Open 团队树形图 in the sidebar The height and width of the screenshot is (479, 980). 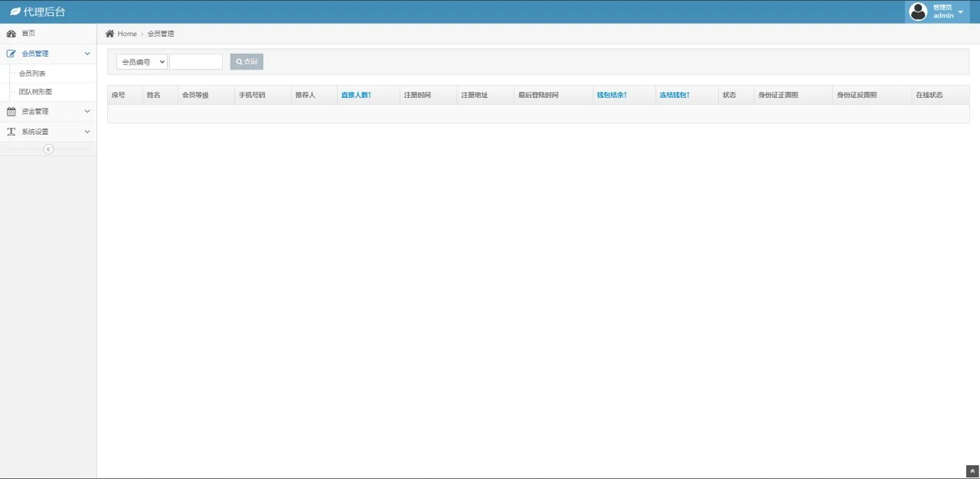tap(35, 92)
